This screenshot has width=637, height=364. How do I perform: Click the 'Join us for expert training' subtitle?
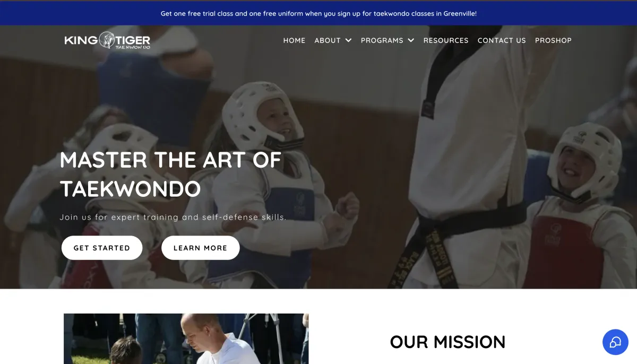(173, 218)
